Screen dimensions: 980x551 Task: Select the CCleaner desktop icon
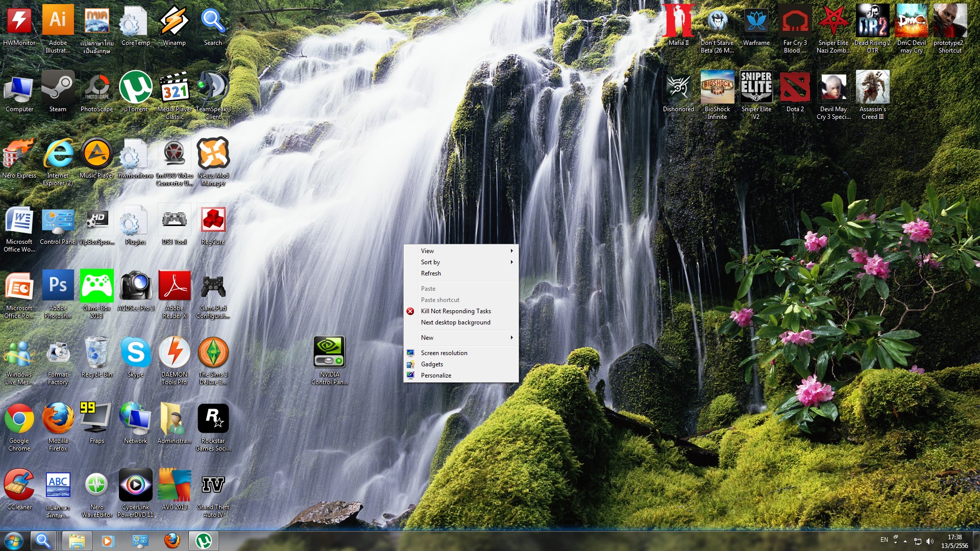(19, 485)
